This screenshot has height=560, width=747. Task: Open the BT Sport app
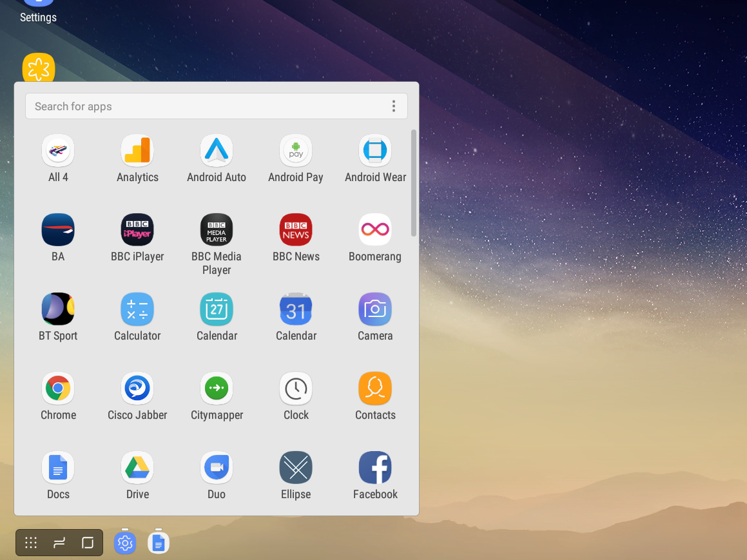58,309
